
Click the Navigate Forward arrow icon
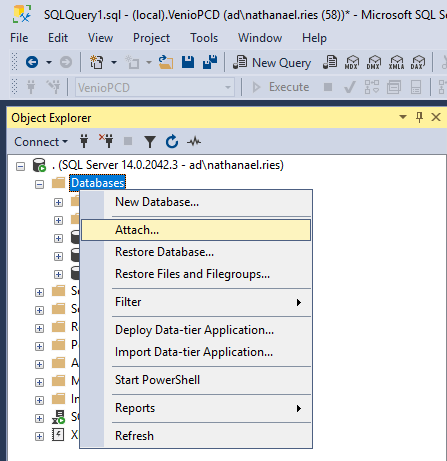click(66, 62)
